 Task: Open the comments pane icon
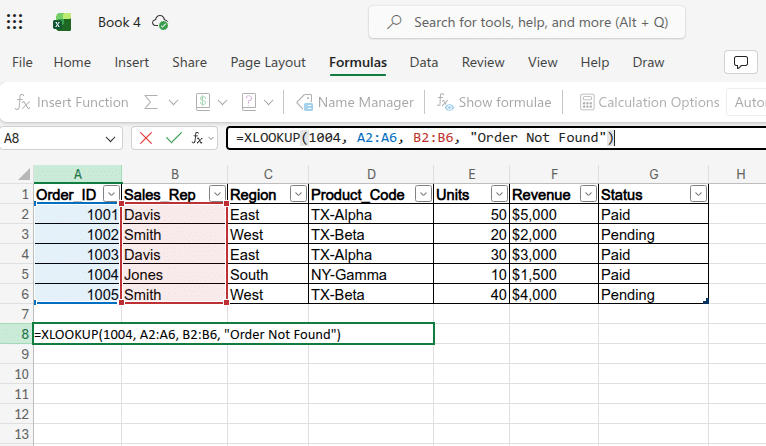point(741,63)
